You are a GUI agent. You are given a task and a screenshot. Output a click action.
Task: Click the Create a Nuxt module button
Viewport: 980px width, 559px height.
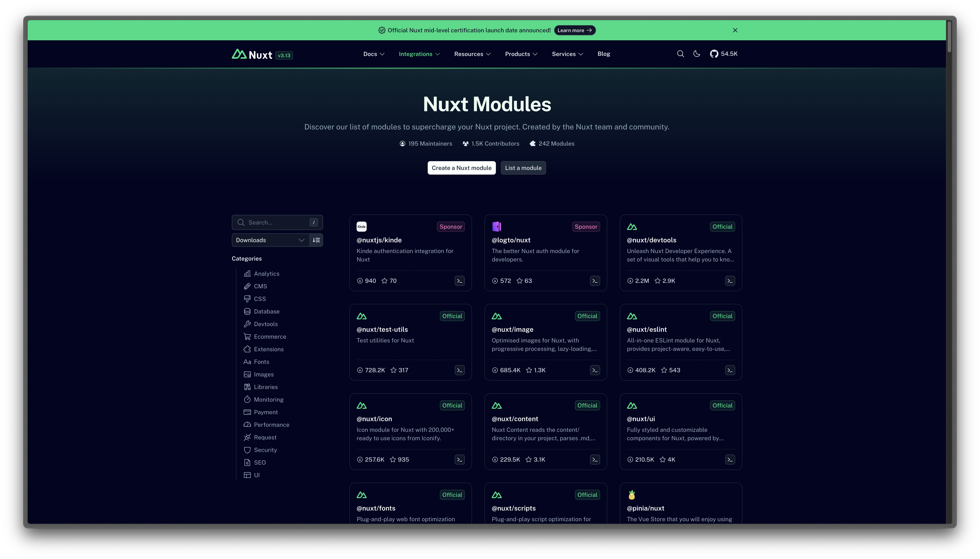[462, 168]
